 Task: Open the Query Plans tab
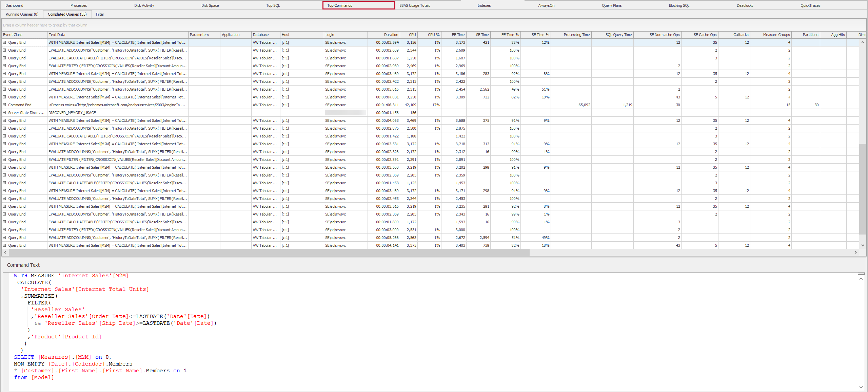612,5
